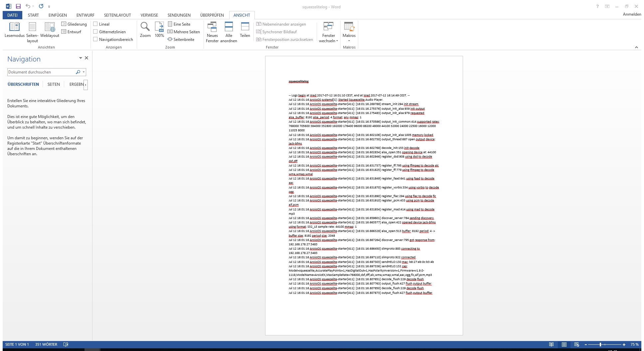
Task: Select Seitenlayout view button
Action: coord(32,32)
